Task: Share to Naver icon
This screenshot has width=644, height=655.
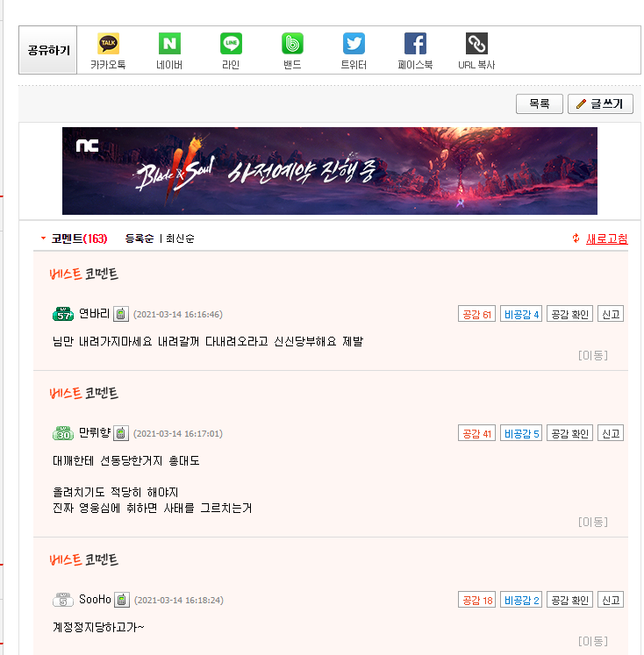Action: [x=169, y=44]
